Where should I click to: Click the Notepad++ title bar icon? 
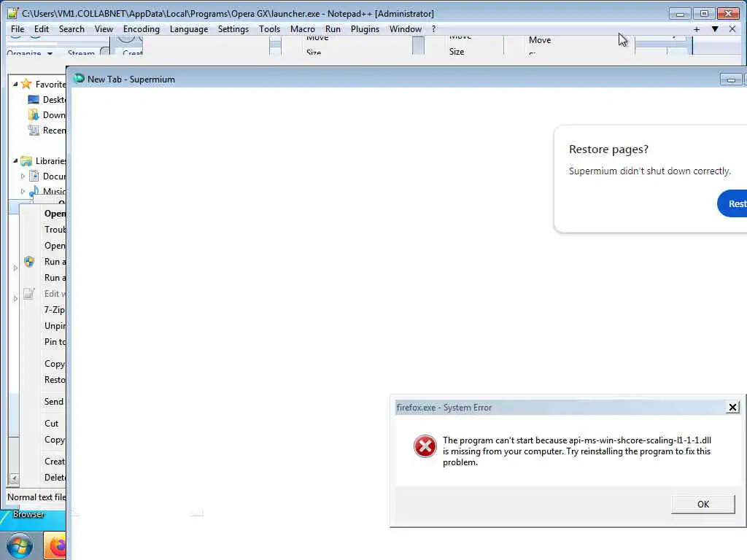[13, 13]
